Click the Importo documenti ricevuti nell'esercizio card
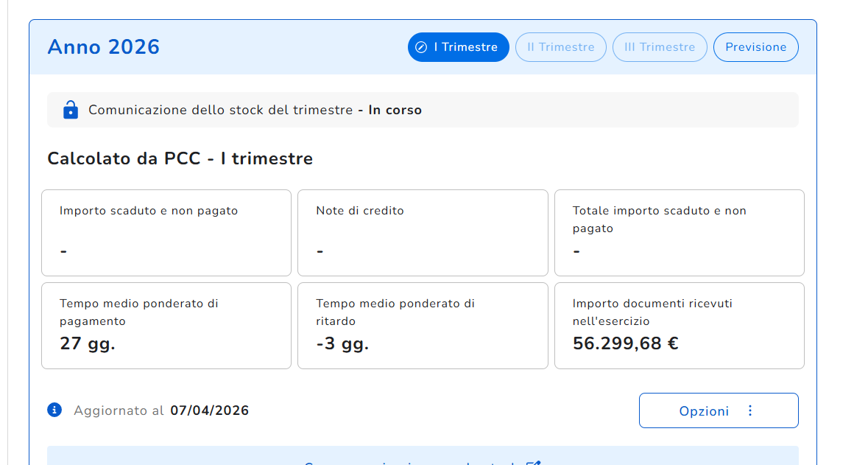The height and width of the screenshot is (465, 868). [x=679, y=325]
